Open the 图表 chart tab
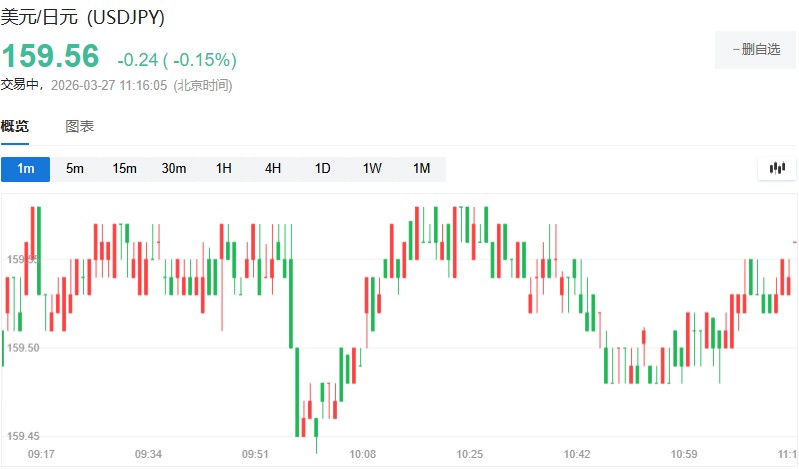Screen dimensions: 799x469 point(80,126)
